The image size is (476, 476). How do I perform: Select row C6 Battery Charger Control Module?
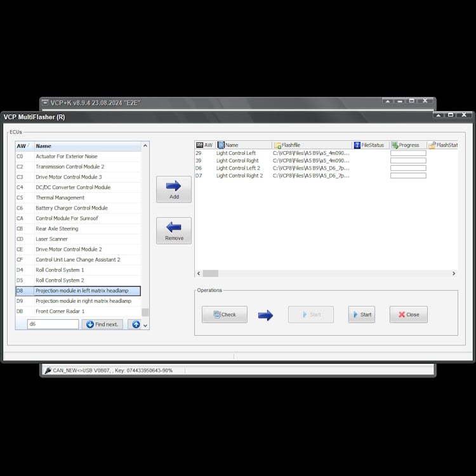point(78,208)
